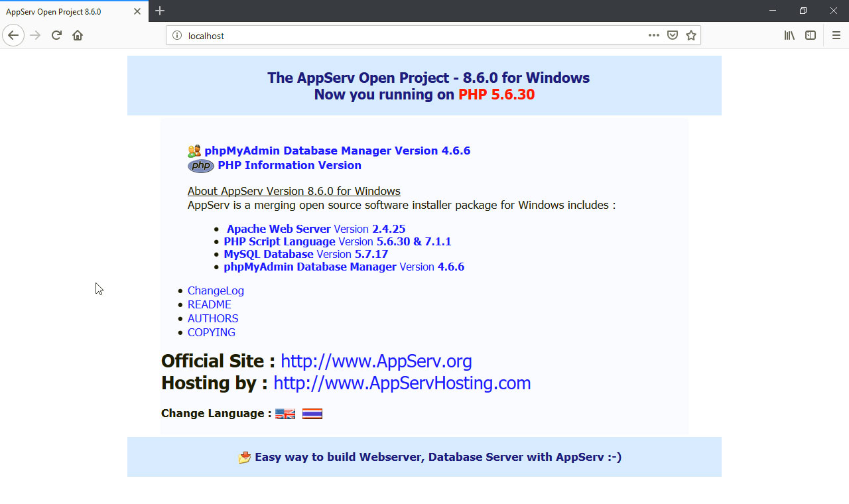Image resolution: width=849 pixels, height=504 pixels.
Task: Click the phpMyAdmin people icon
Action: tap(193, 150)
